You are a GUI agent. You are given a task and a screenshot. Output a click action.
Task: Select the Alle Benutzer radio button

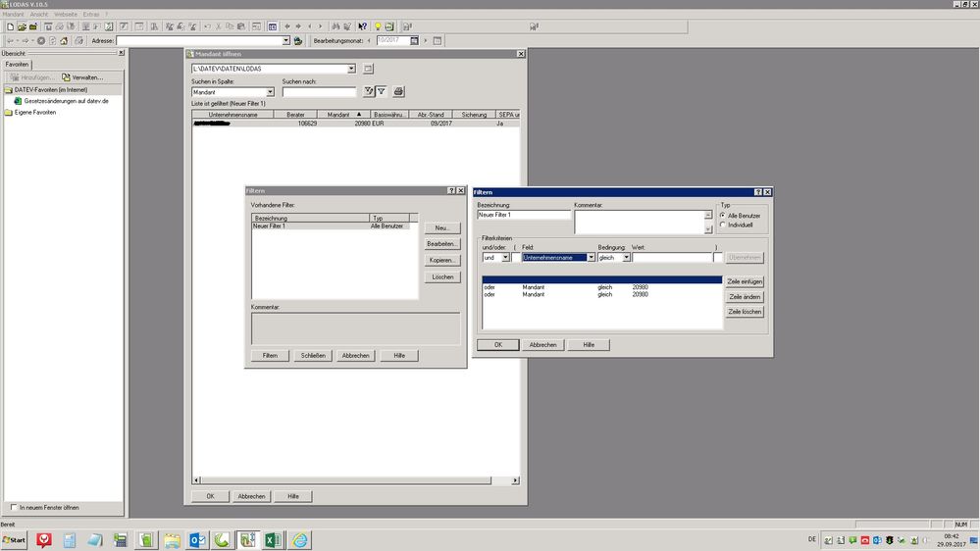click(x=723, y=216)
